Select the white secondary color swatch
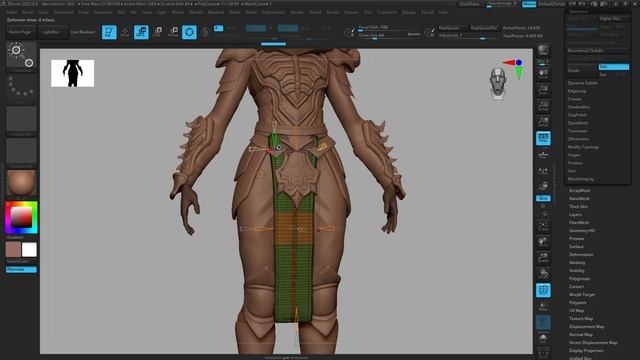This screenshot has width=640, height=360. pos(29,249)
